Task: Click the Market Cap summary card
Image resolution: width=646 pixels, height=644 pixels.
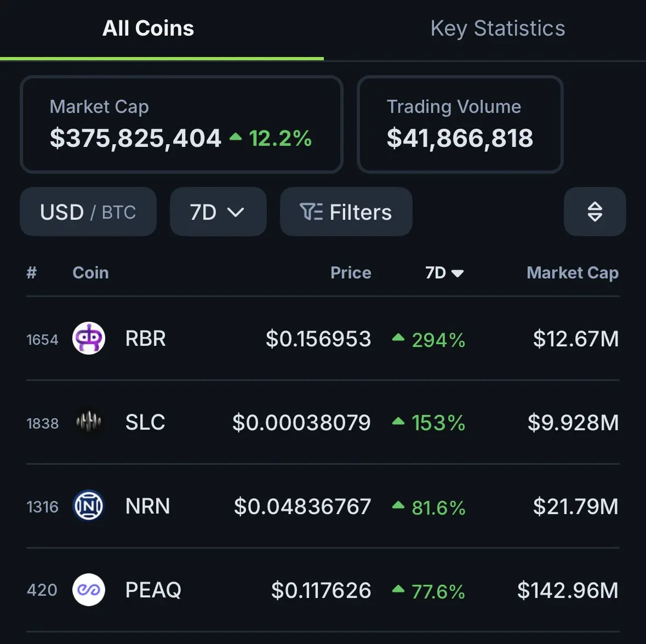Action: click(182, 124)
